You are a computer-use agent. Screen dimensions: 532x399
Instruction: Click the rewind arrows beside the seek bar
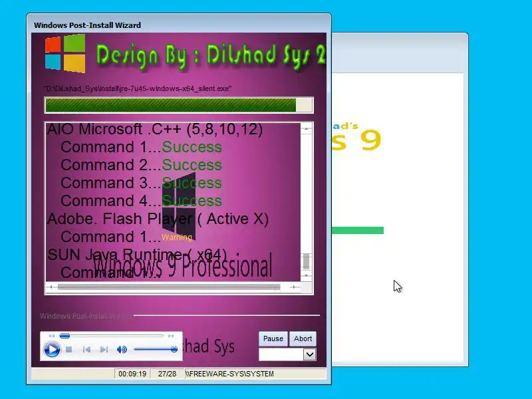click(x=52, y=336)
